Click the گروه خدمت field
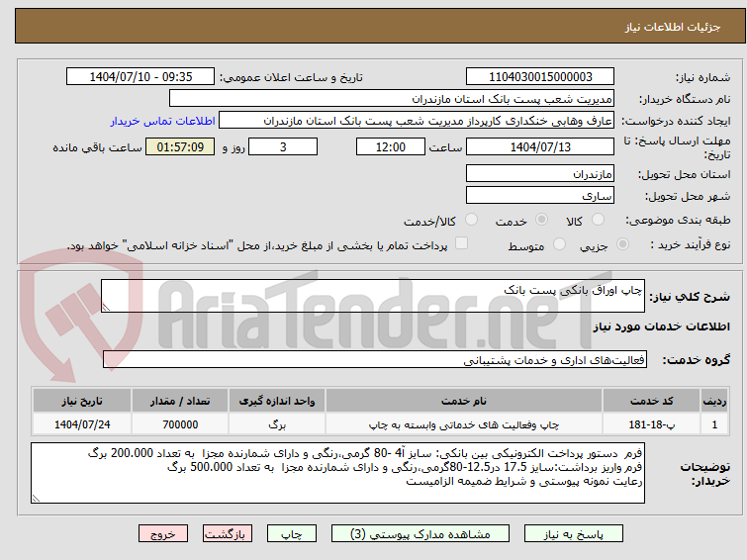This screenshot has width=747, height=560. coord(375,359)
